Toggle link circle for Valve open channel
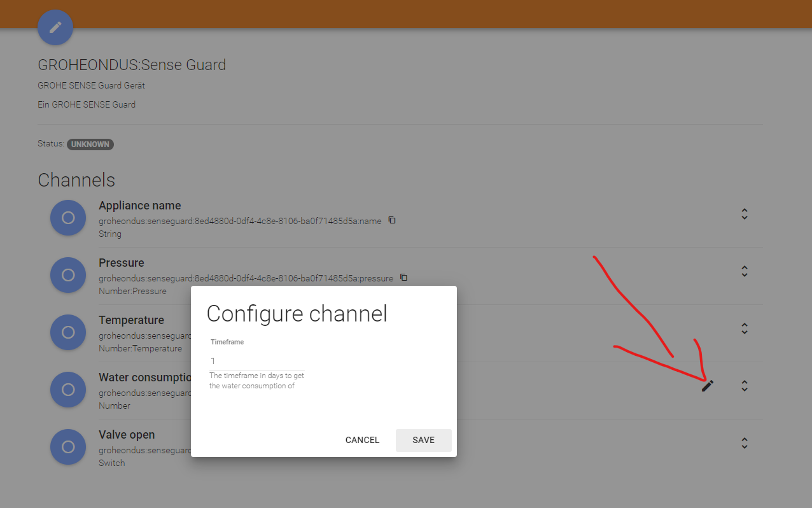This screenshot has height=508, width=812. (x=68, y=447)
